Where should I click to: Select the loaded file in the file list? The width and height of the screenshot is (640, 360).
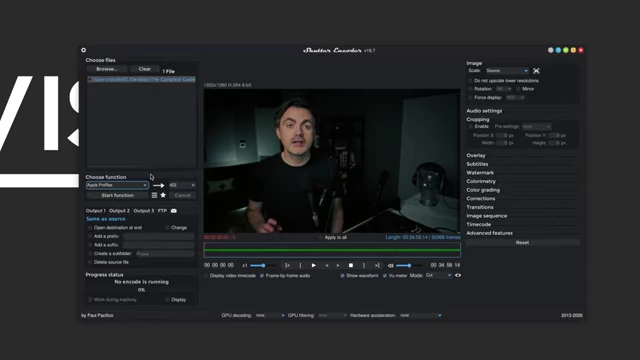tap(141, 80)
